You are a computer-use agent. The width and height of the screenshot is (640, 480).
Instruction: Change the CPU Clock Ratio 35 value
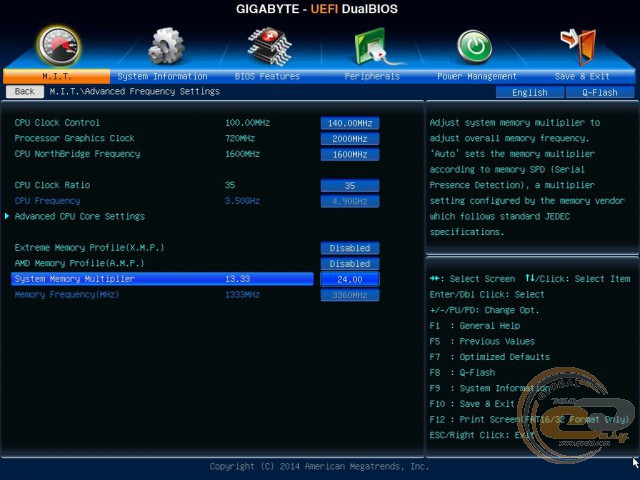tap(350, 185)
